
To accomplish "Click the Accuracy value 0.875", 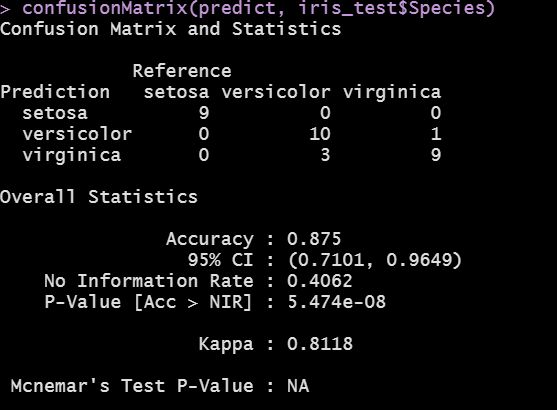I will 314,239.
